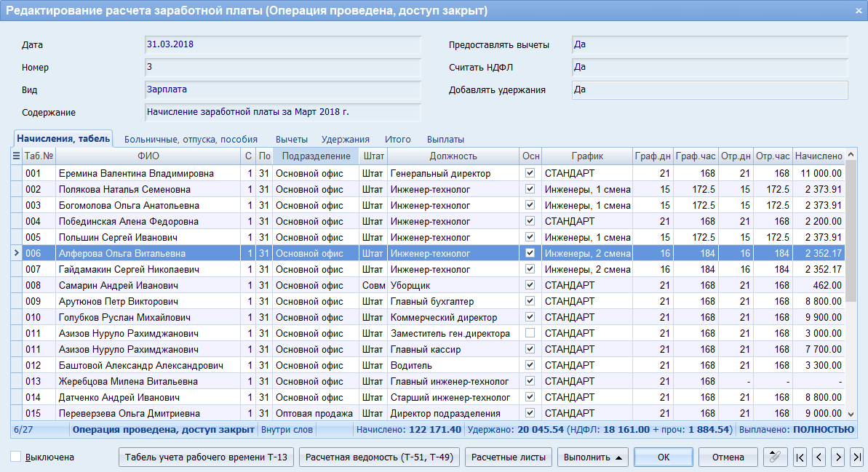The image size is (868, 472).
Task: Switch to the Удержания tab
Action: point(346,139)
